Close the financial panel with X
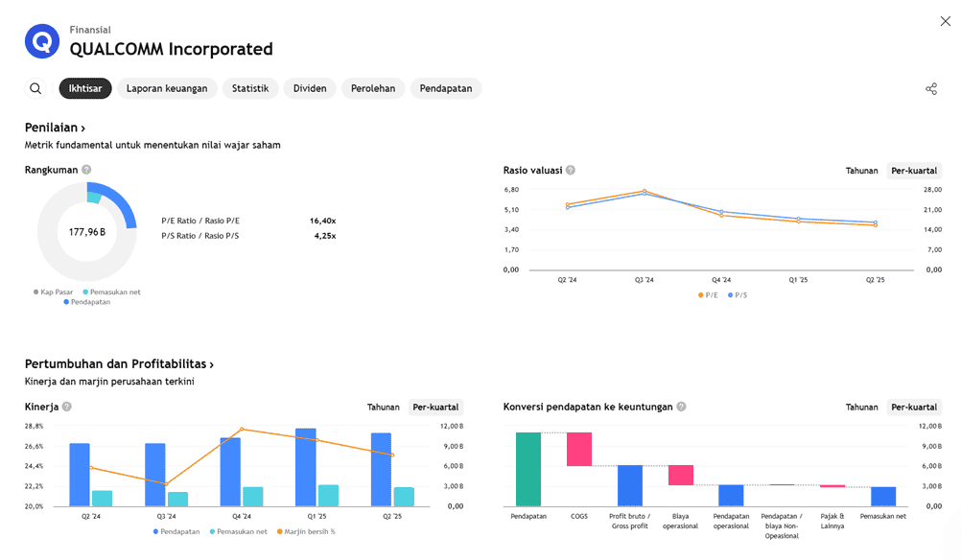 [945, 21]
